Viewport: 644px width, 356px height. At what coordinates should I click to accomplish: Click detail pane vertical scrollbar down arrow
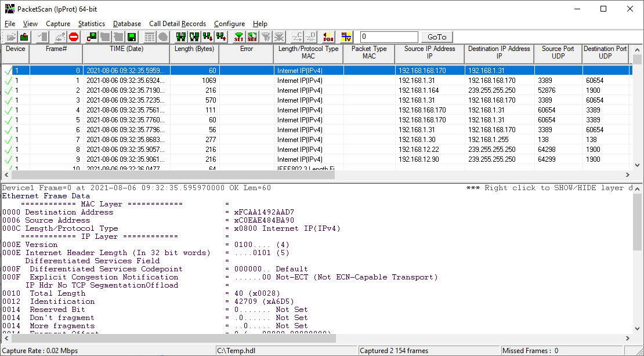coord(637,329)
